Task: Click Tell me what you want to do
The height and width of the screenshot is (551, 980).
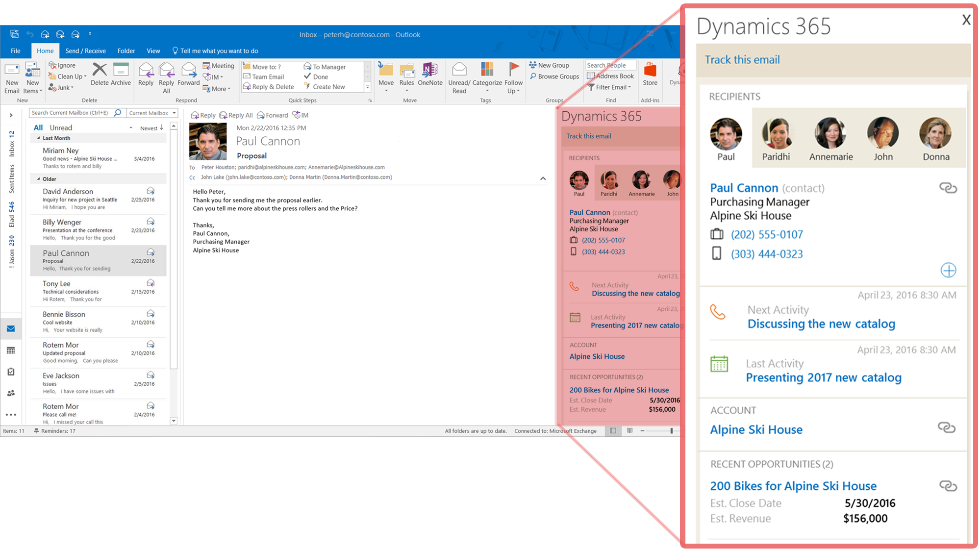Action: [x=216, y=51]
